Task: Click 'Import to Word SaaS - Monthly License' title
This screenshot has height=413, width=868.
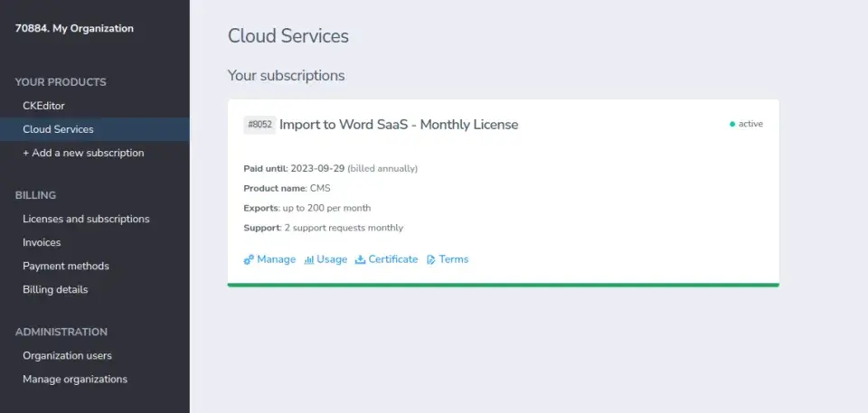Action: point(399,125)
